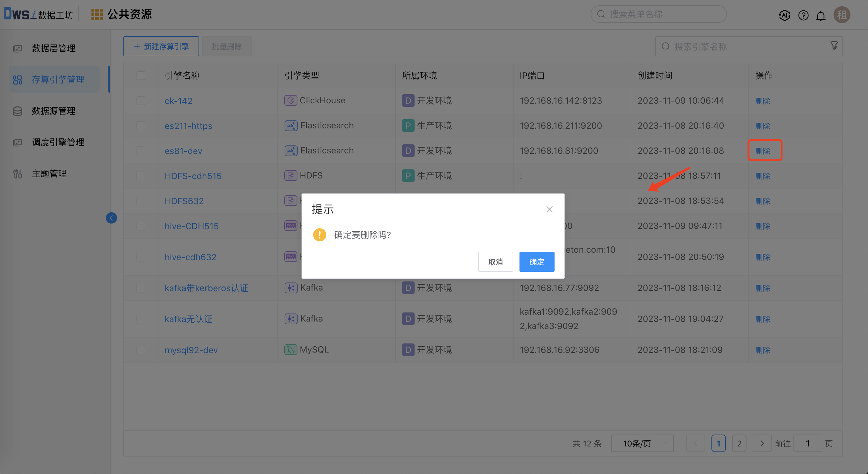Click the ClickHouse engine icon on ck-142 row
Viewport: 868px width, 474px height.
pos(291,100)
